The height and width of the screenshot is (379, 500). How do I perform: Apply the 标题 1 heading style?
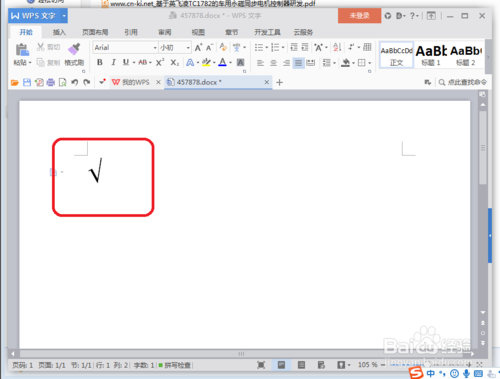point(431,55)
